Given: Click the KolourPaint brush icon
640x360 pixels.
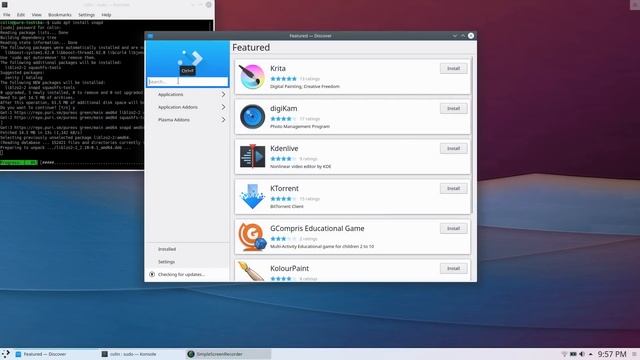Looking at the screenshot, I should (x=251, y=271).
